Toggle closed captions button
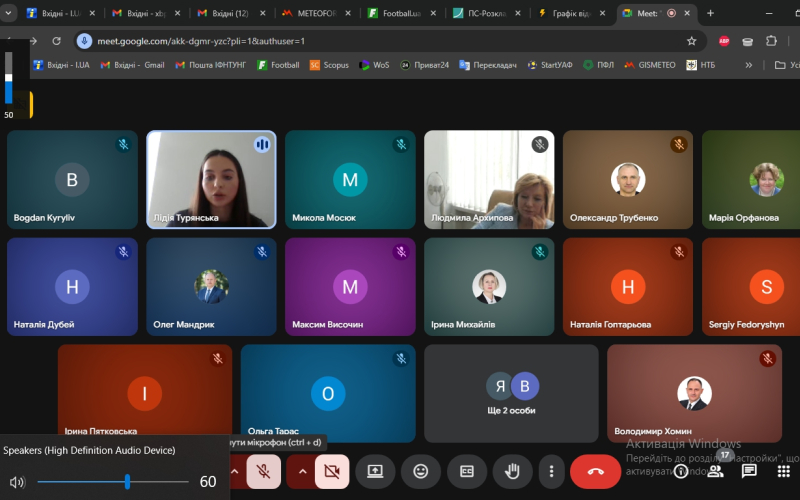Viewport: 800px width, 500px height. coord(467,471)
